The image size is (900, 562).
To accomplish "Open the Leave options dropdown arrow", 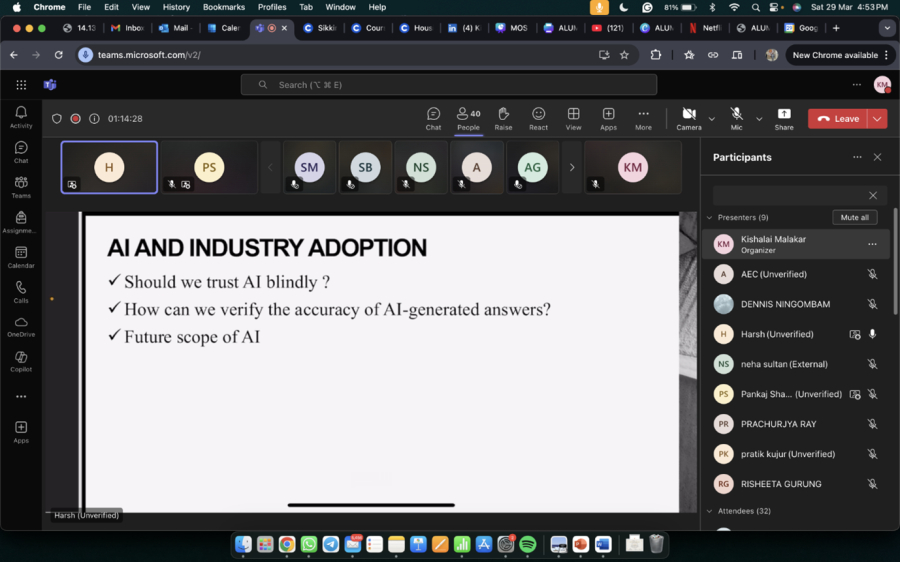I will 877,119.
